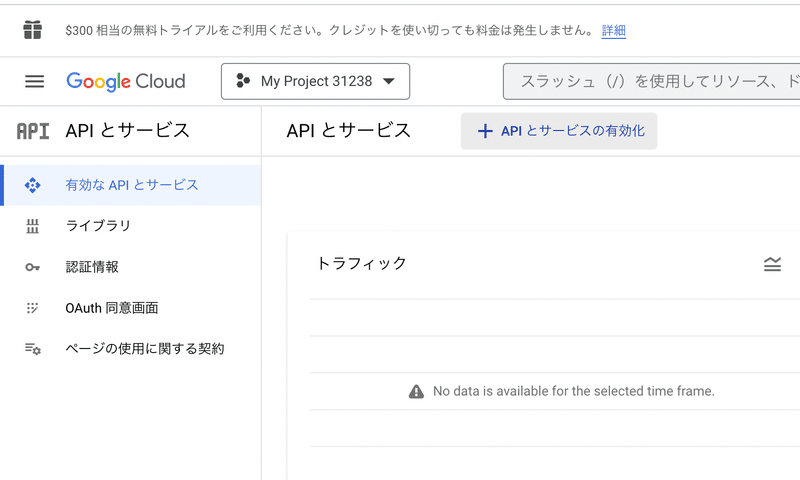The width and height of the screenshot is (800, 480).
Task: Click the API icon in the sidebar header
Action: pos(33,130)
